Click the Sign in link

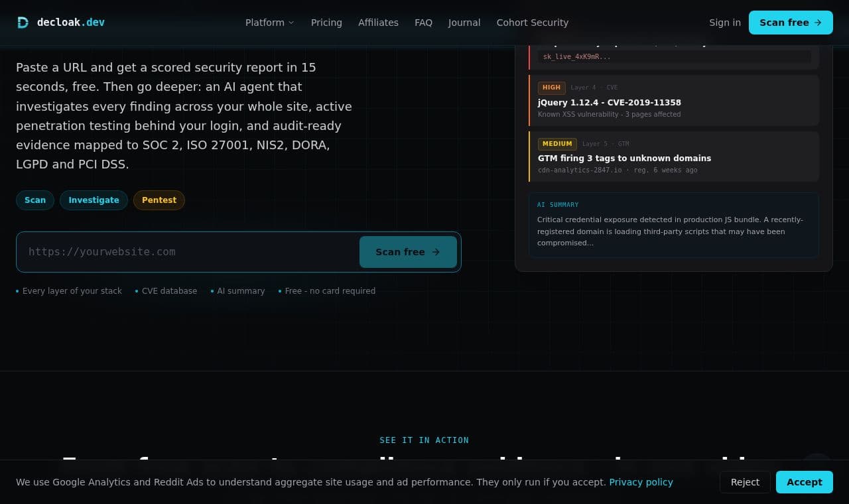tap(725, 23)
